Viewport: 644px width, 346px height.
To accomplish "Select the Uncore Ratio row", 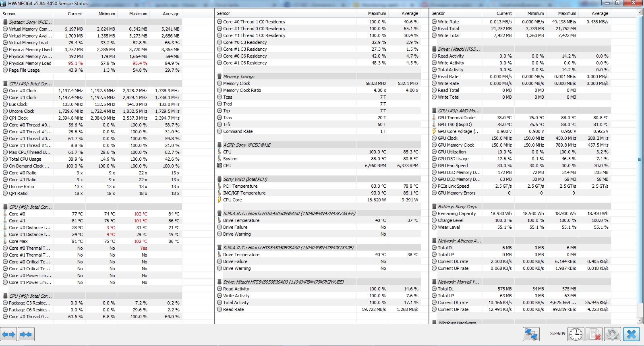I will [x=91, y=186].
